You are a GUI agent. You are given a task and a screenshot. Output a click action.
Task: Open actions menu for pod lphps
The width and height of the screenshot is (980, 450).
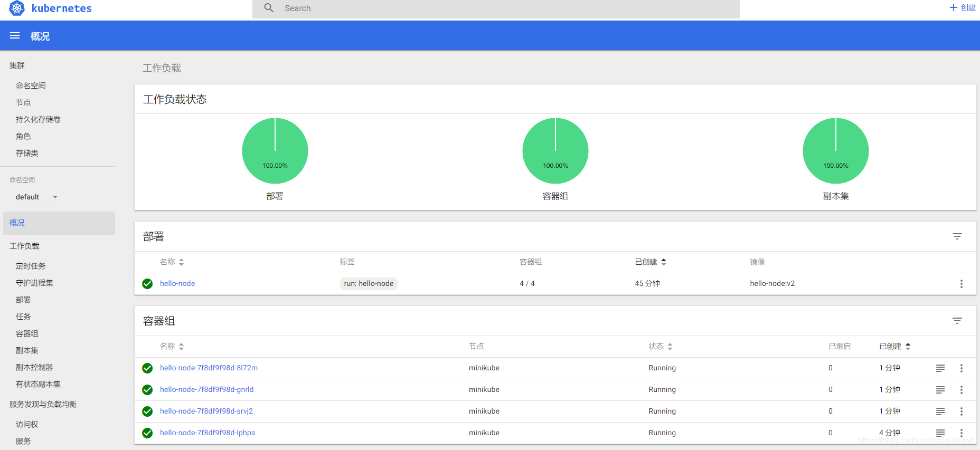click(962, 433)
